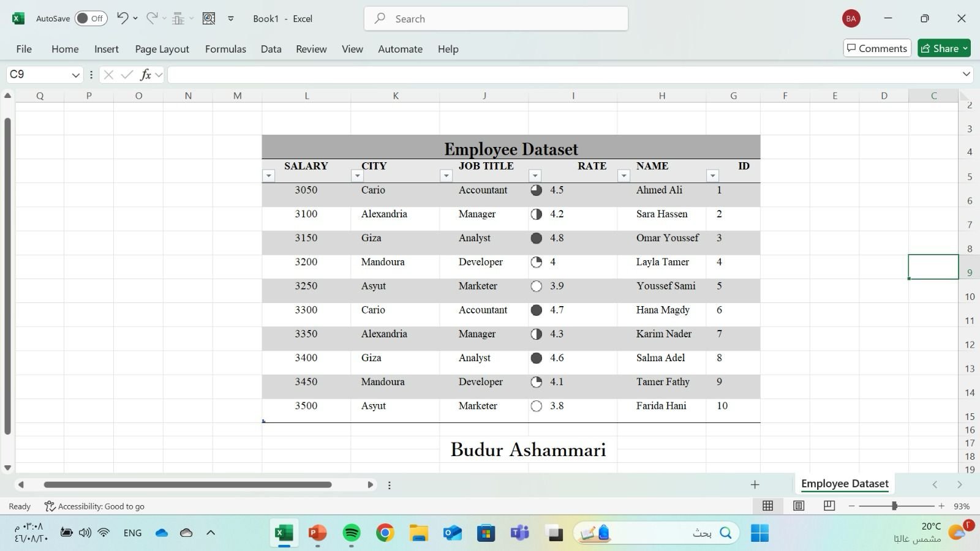Click the Normal view icon in the status bar
The height and width of the screenshot is (551, 980).
pos(767,506)
